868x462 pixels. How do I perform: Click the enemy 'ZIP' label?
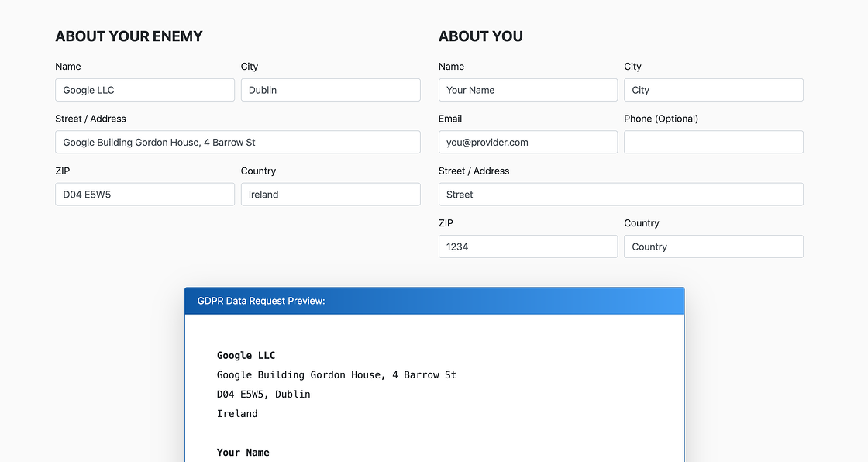[63, 171]
